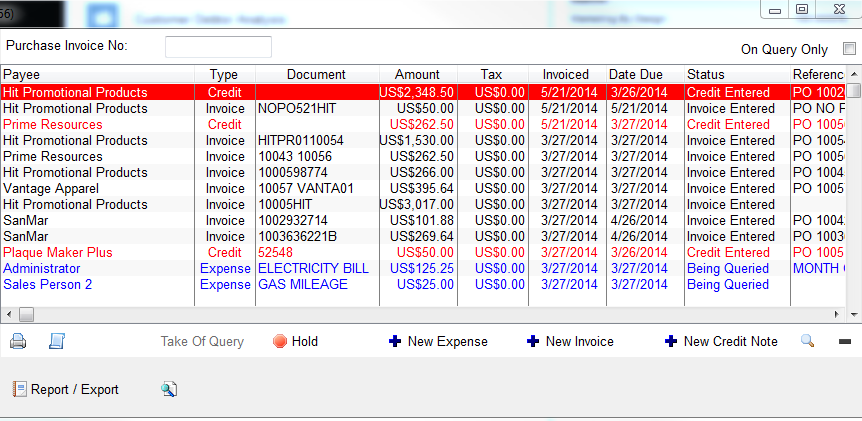This screenshot has width=862, height=421.
Task: Sort by the Payee column header
Action: (x=98, y=74)
